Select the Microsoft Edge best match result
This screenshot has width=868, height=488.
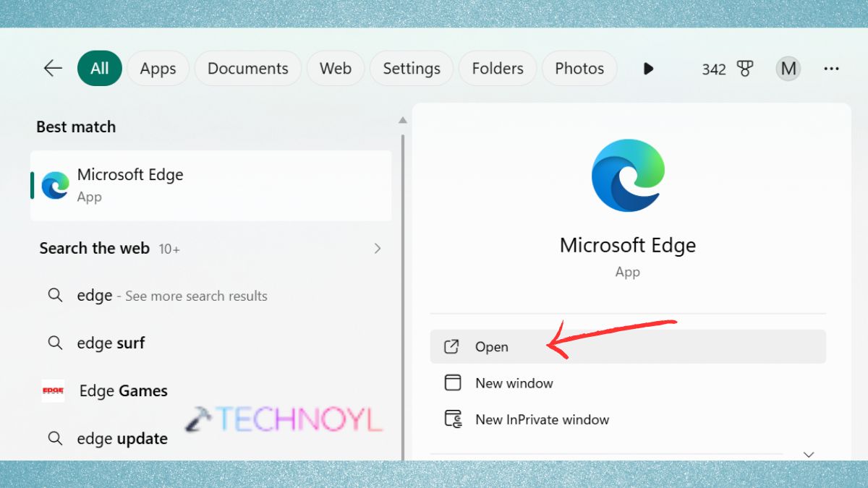pyautogui.click(x=210, y=185)
